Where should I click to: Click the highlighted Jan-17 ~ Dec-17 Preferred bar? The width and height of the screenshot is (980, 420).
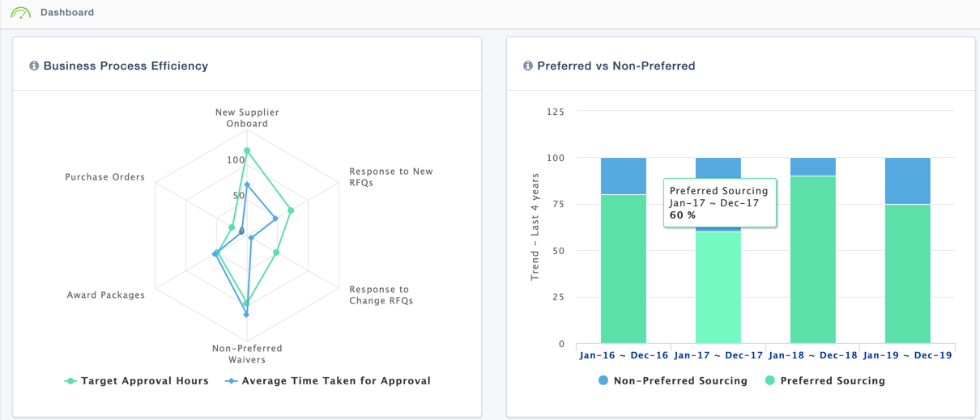(718, 287)
